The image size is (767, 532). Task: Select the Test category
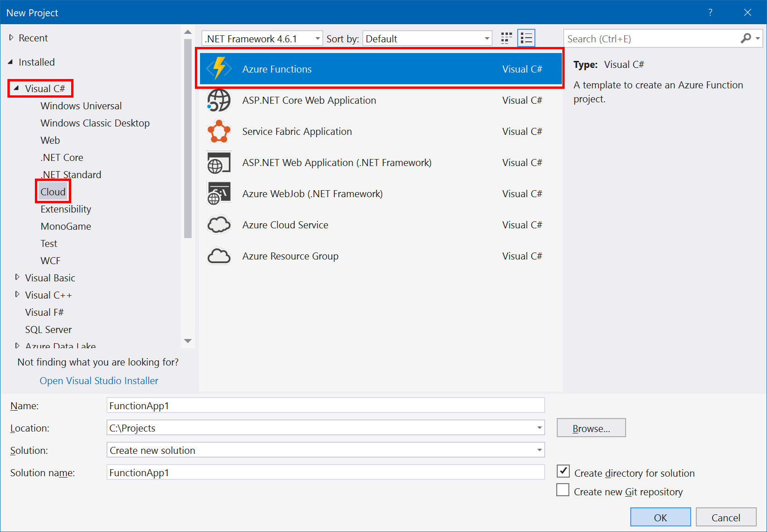coord(49,244)
